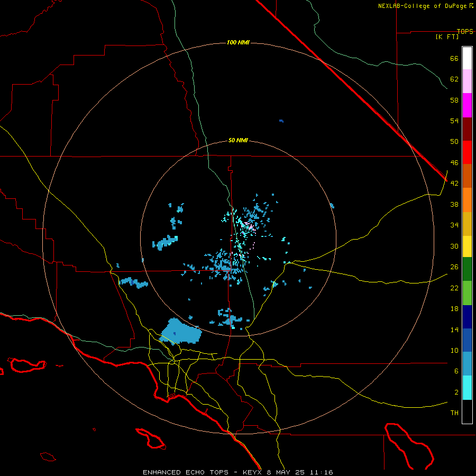Click the legend value "26"
This screenshot has height=476, width=476.
[x=454, y=267]
